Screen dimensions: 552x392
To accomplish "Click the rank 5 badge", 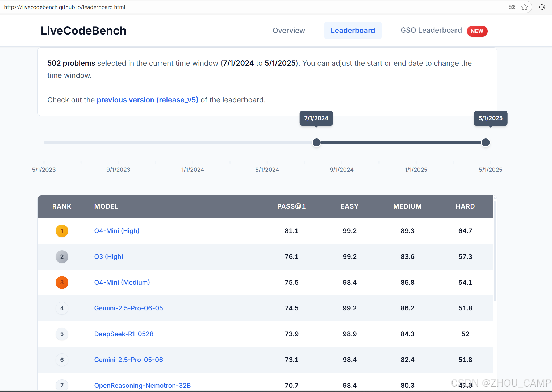I will click(62, 334).
